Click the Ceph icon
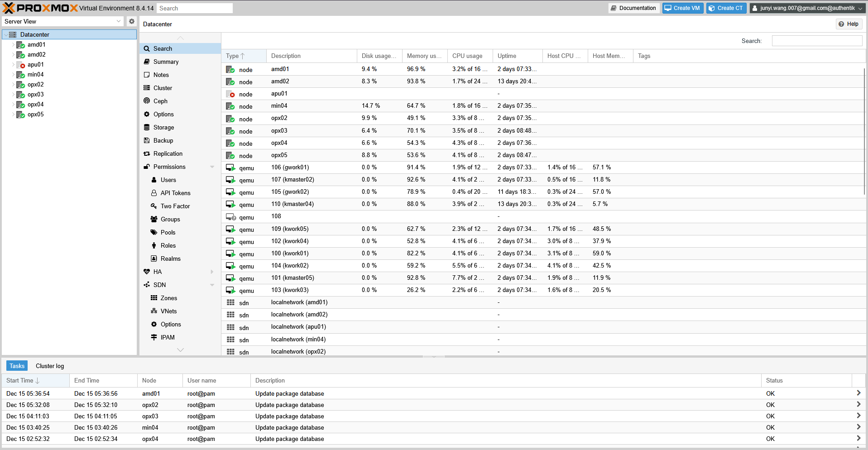868x450 pixels. [147, 101]
